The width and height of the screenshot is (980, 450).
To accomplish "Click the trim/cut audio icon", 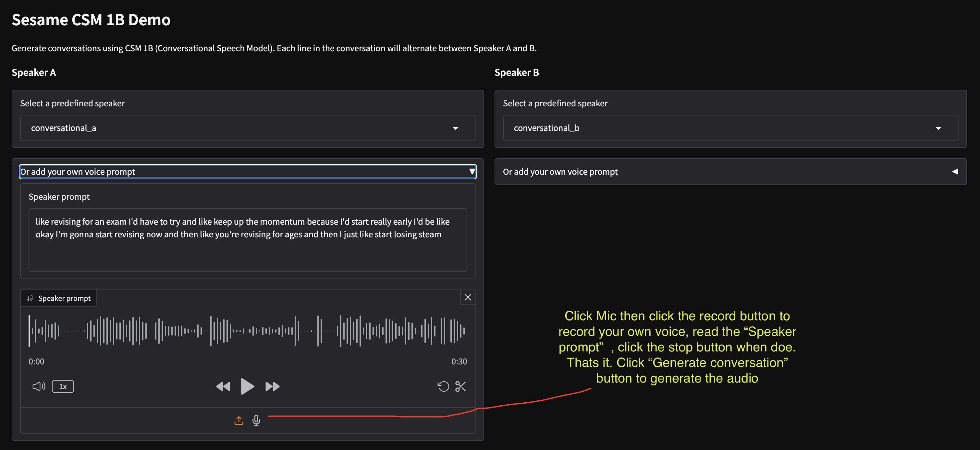I will [x=460, y=386].
